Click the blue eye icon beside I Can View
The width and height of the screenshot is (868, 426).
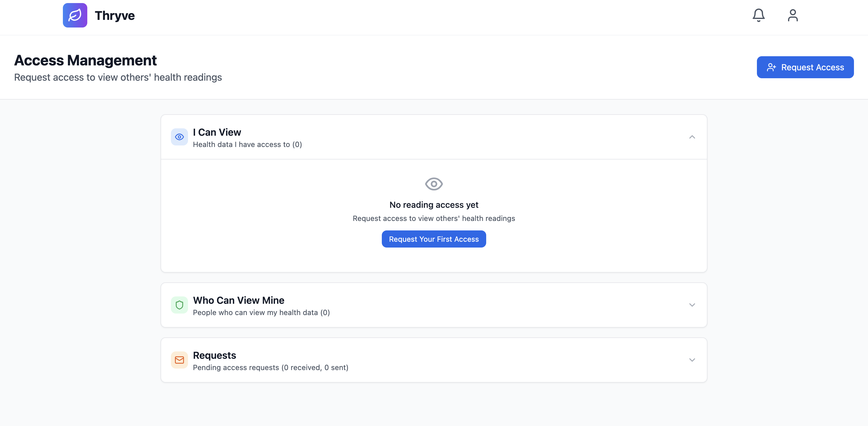179,137
